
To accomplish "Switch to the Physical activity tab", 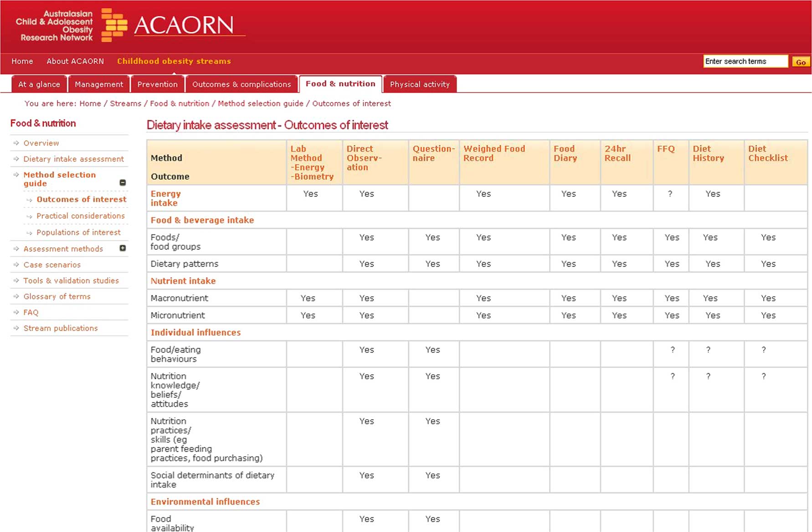I will coord(420,84).
